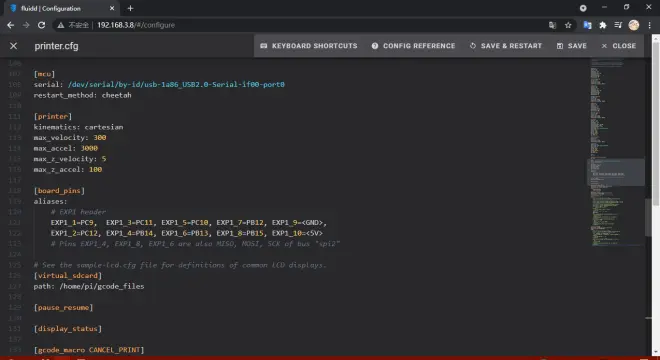Click the [board_pins] section header
Image resolution: width=660 pixels, height=360 pixels.
pyautogui.click(x=59, y=191)
